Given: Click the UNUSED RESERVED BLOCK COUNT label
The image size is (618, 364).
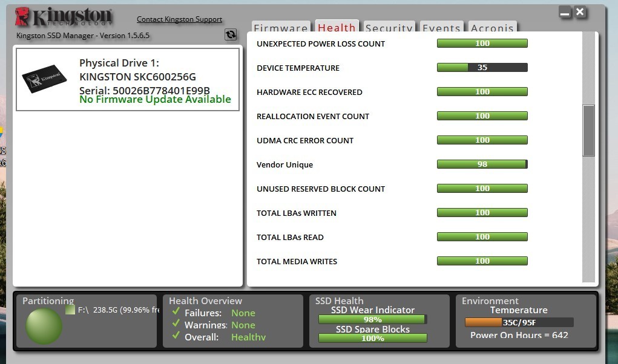Looking at the screenshot, I should click(321, 189).
